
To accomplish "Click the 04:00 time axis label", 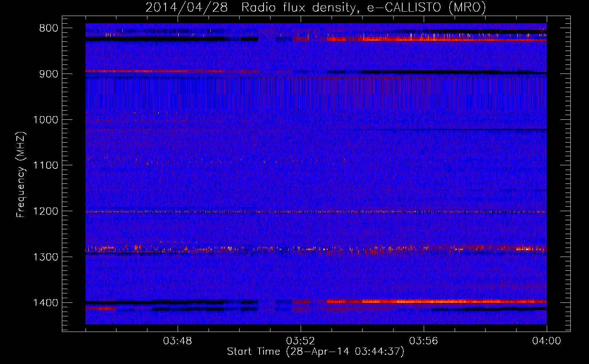I will coord(547,341).
